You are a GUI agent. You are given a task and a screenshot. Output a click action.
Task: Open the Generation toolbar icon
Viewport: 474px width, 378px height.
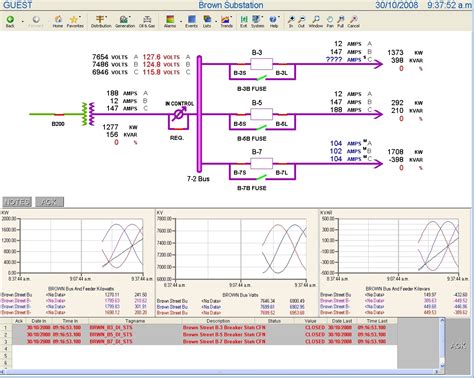(125, 21)
